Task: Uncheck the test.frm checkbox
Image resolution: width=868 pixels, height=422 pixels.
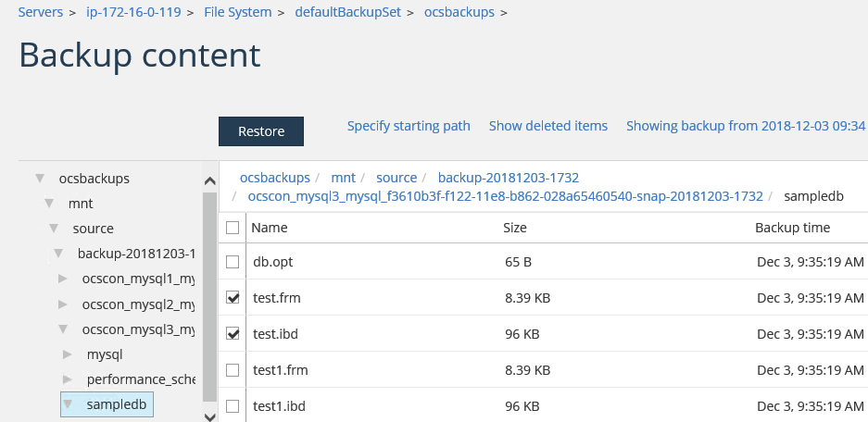Action: tap(233, 298)
